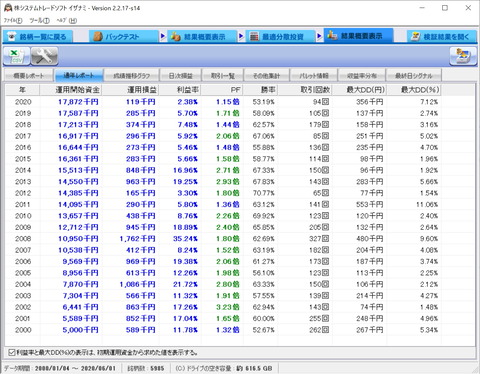
Task: Click the 最大DD(%) column header
Action: [x=414, y=89]
